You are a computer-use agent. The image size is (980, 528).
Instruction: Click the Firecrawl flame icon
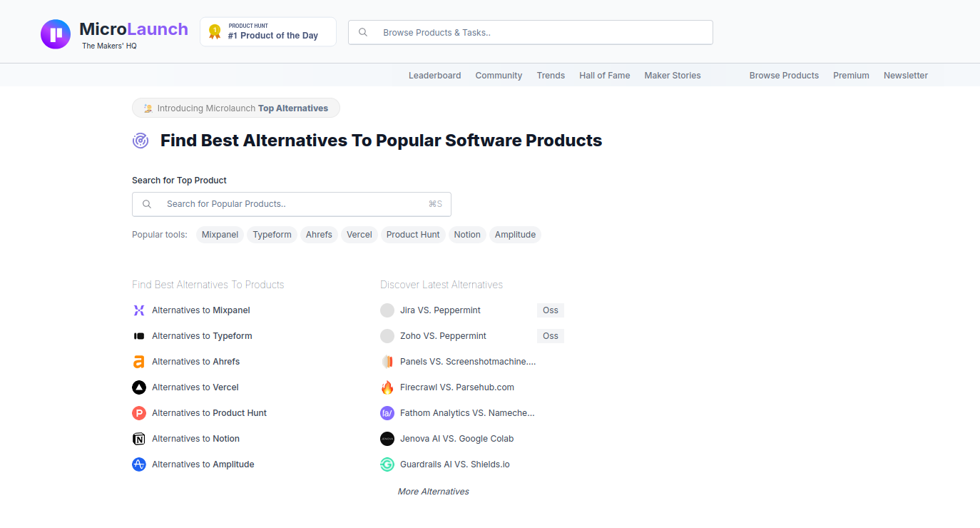pos(387,387)
